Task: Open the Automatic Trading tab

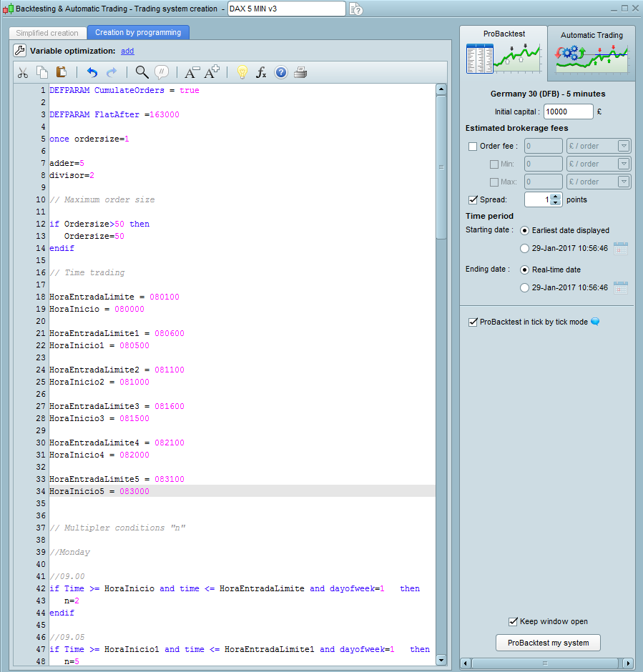Action: [591, 35]
